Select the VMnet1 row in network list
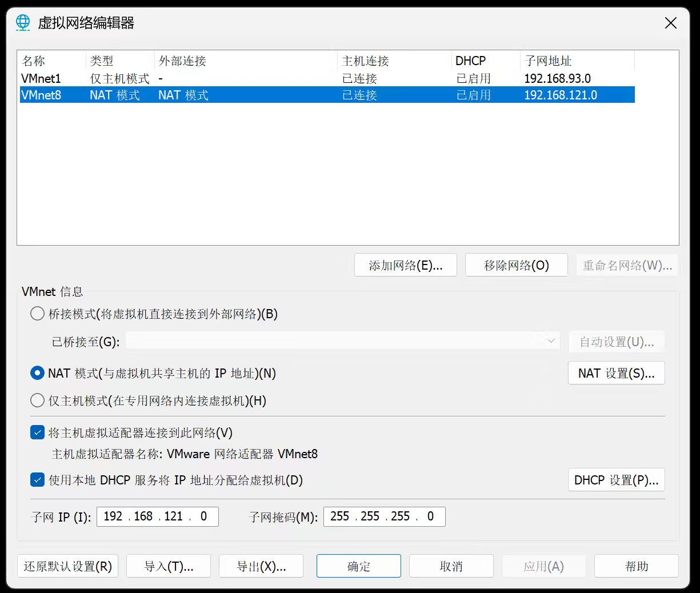This screenshot has height=593, width=700. coord(327,78)
